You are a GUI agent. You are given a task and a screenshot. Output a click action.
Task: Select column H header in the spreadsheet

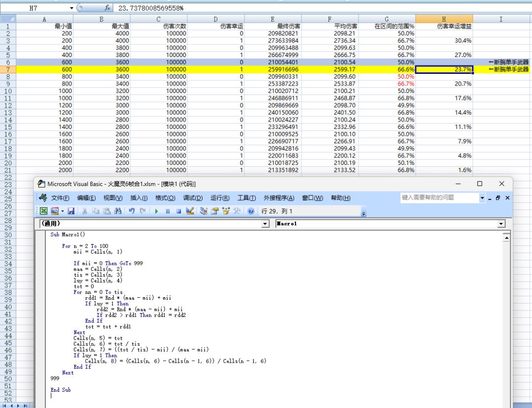[443, 19]
